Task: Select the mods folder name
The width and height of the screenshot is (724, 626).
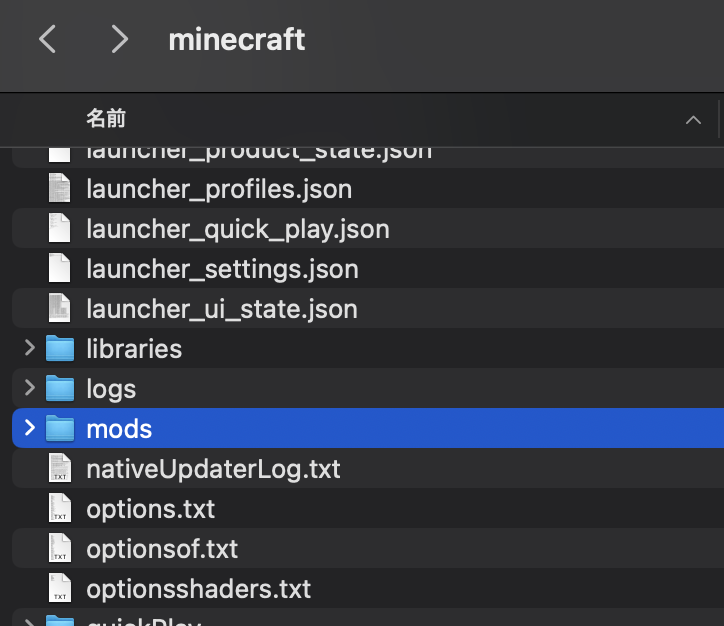Action: [x=119, y=429]
